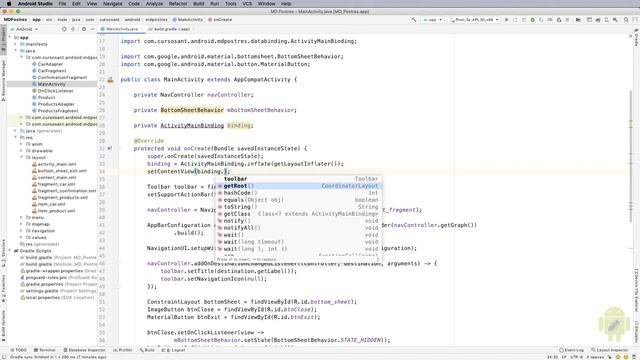Open the Structure side panel
The height and width of the screenshot is (360, 640).
(x=3, y=253)
